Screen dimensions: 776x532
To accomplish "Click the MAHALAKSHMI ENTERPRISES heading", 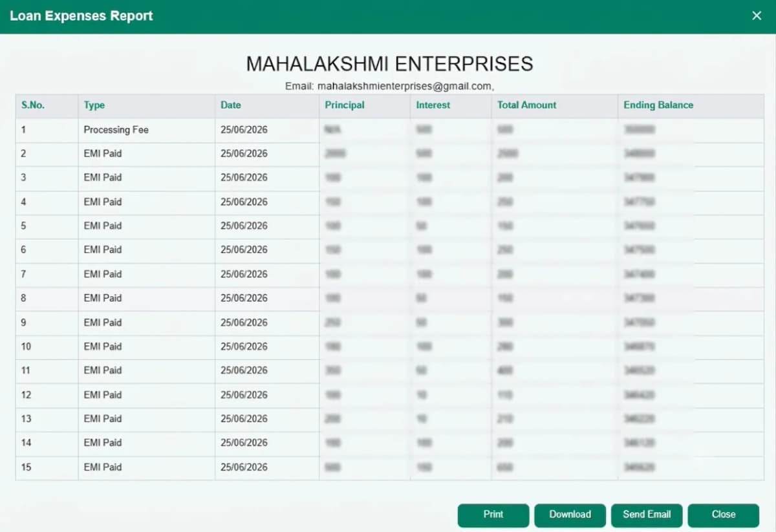I will 389,64.
